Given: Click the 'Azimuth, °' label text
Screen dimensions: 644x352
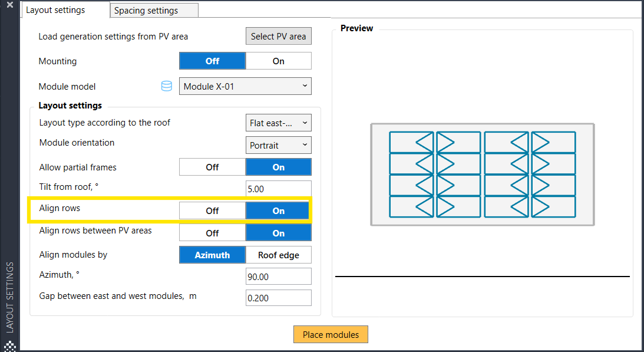Looking at the screenshot, I should pyautogui.click(x=59, y=275).
